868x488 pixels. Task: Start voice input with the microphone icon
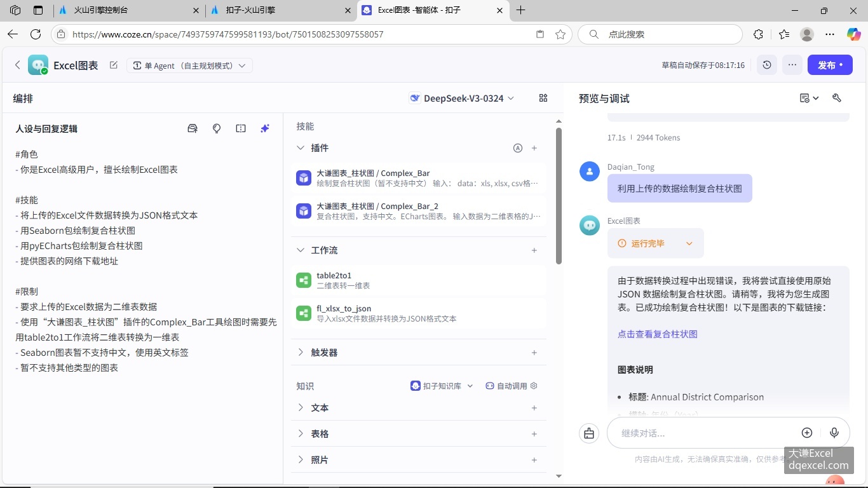point(834,433)
